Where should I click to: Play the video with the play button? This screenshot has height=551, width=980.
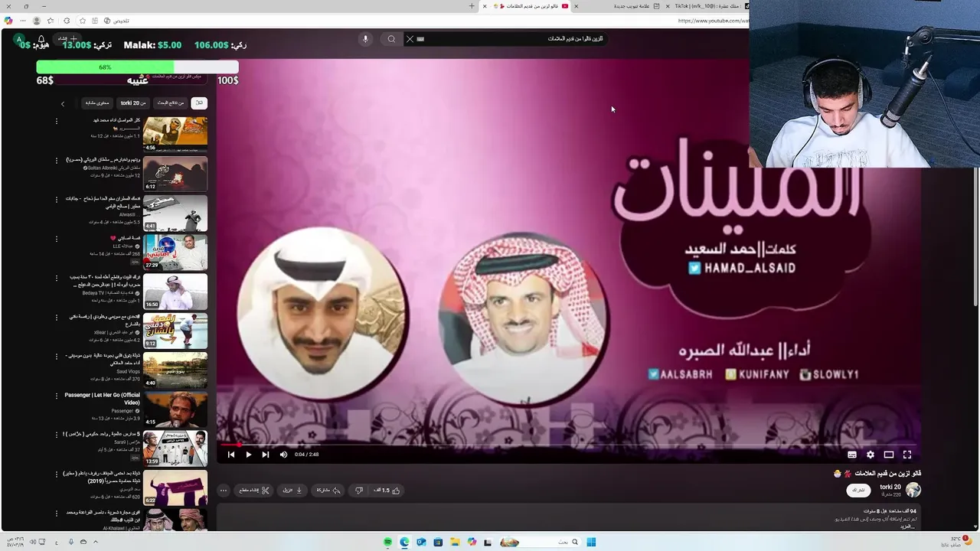pos(248,455)
